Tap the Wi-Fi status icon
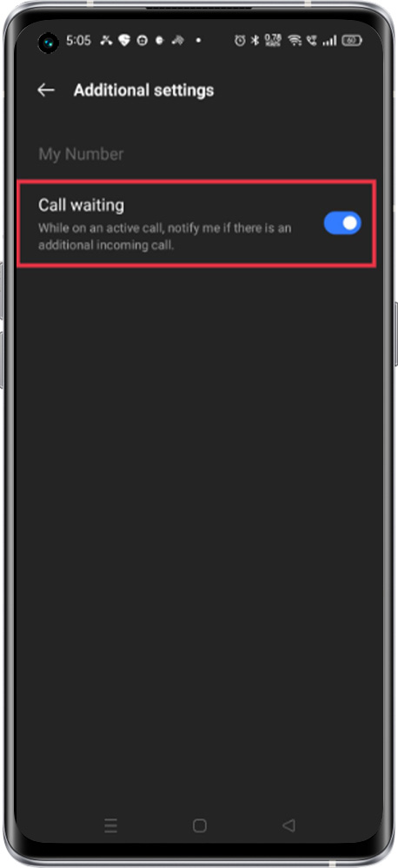Screen dimensions: 398x868 295,41
